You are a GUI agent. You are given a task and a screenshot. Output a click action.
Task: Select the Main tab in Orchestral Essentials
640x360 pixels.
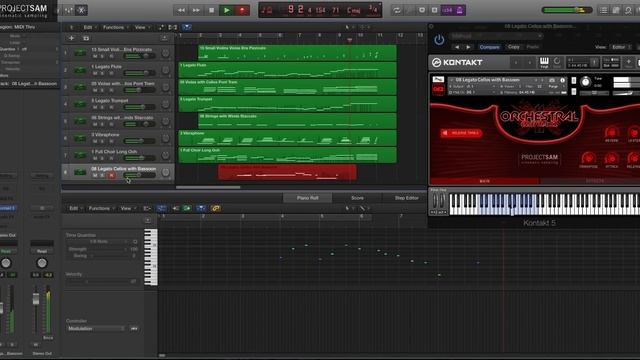(484, 181)
